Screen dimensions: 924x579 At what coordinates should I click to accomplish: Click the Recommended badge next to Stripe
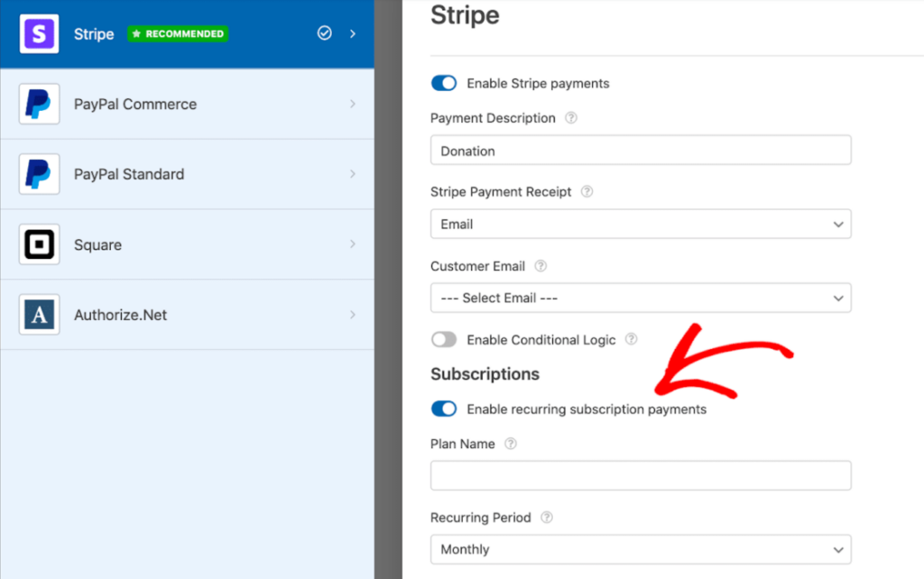pyautogui.click(x=178, y=33)
